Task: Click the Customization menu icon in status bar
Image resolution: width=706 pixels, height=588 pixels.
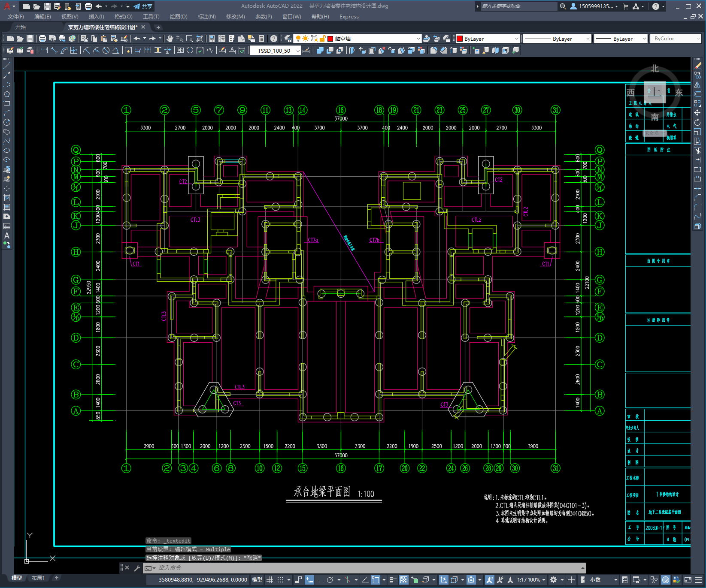Action: 698,580
